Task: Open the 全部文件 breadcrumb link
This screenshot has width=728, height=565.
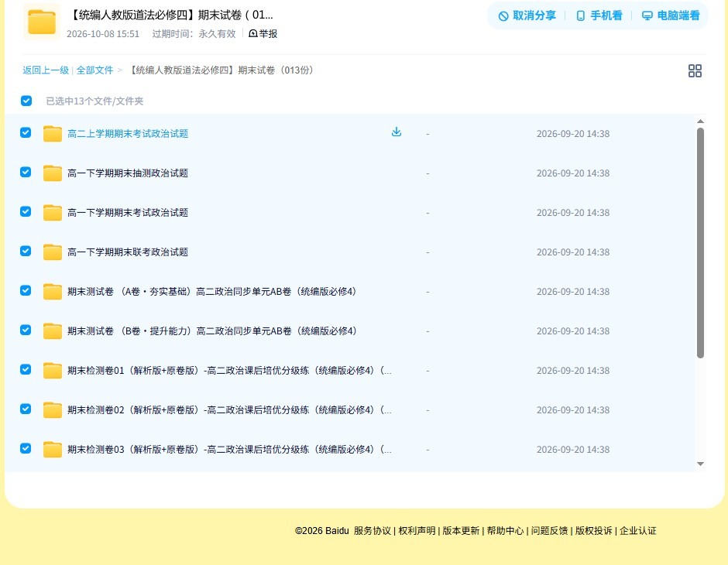Action: click(94, 70)
